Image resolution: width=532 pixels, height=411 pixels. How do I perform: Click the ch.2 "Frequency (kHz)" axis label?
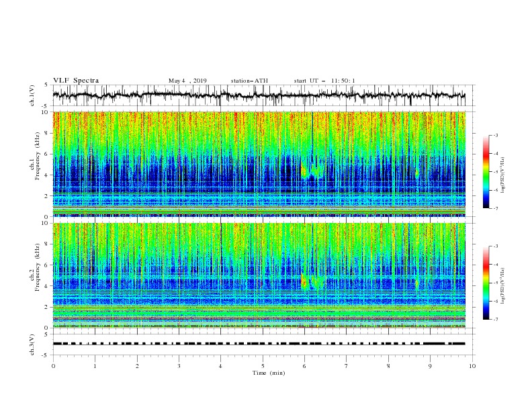click(x=38, y=267)
